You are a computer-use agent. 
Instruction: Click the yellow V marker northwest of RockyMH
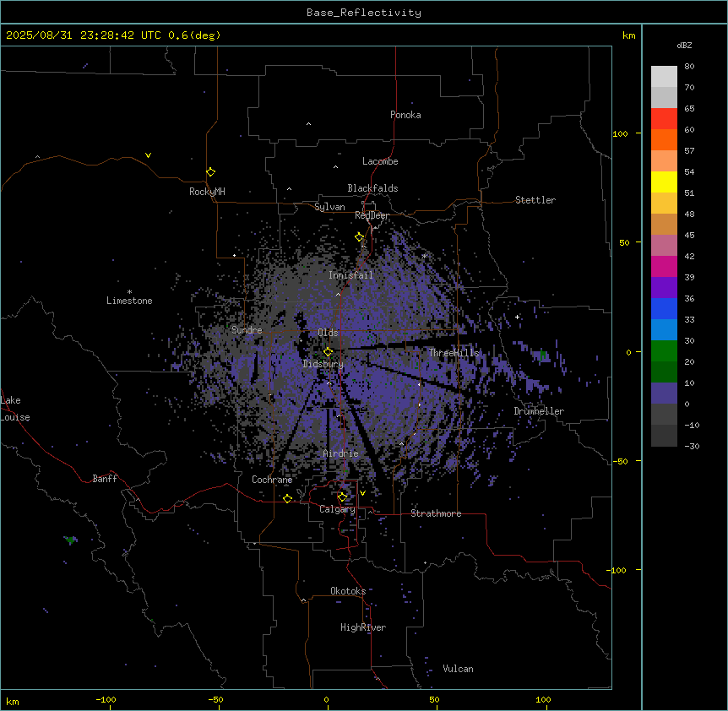click(x=148, y=155)
